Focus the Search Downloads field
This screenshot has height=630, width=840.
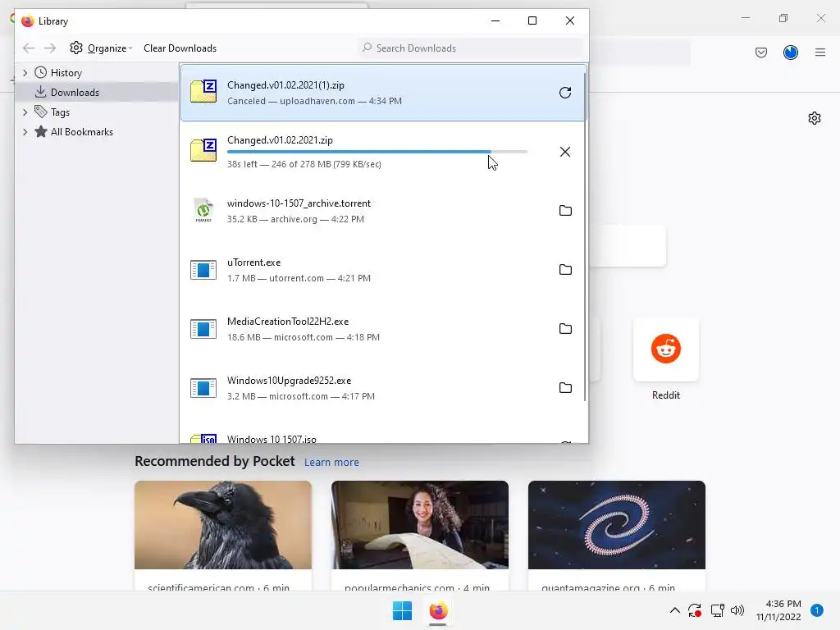click(x=472, y=48)
